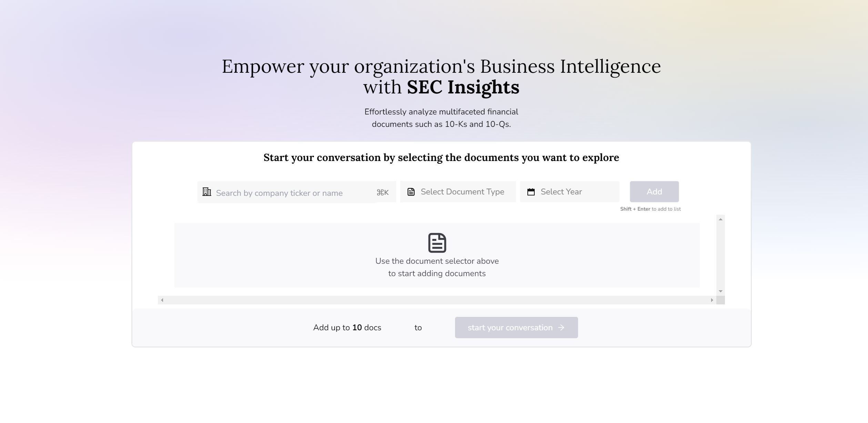This screenshot has width=868, height=423.
Task: Click the document icon beside Select Document Type
Action: (x=411, y=192)
